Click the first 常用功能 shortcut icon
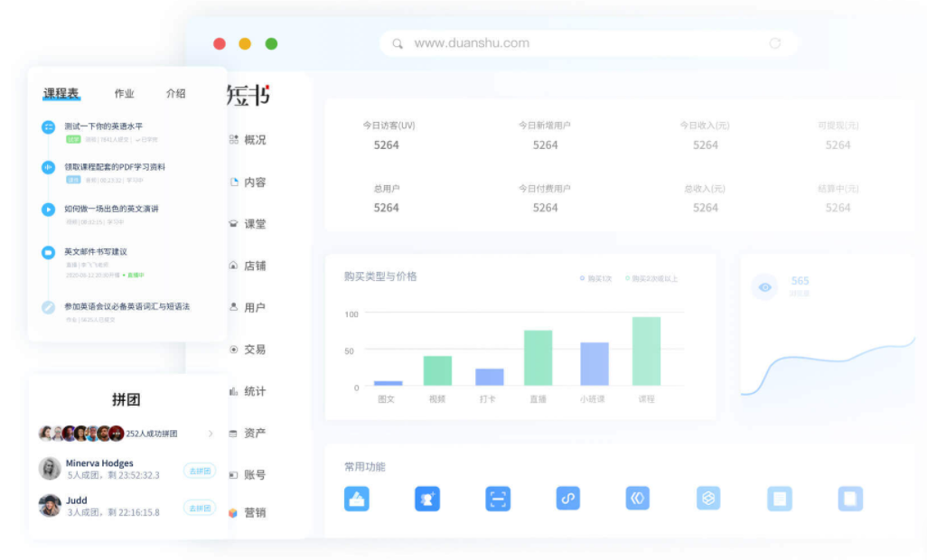The height and width of the screenshot is (560, 927). [357, 499]
